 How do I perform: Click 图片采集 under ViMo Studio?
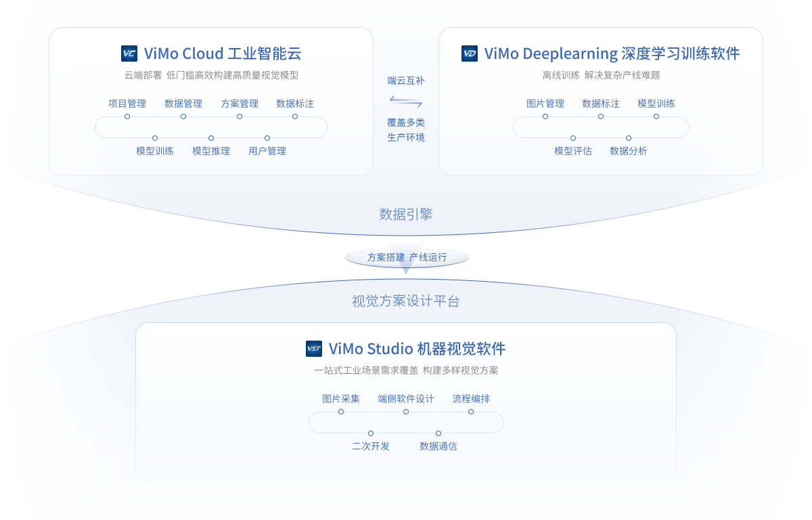341,399
